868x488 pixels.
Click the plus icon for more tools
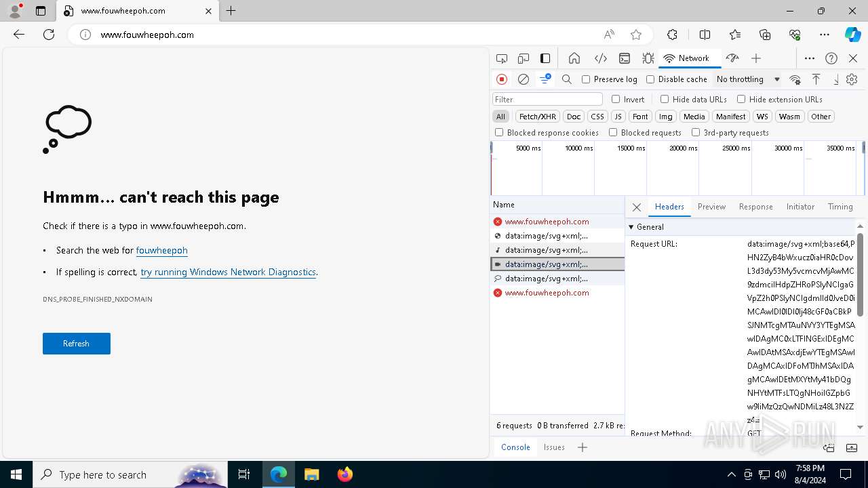tap(756, 58)
